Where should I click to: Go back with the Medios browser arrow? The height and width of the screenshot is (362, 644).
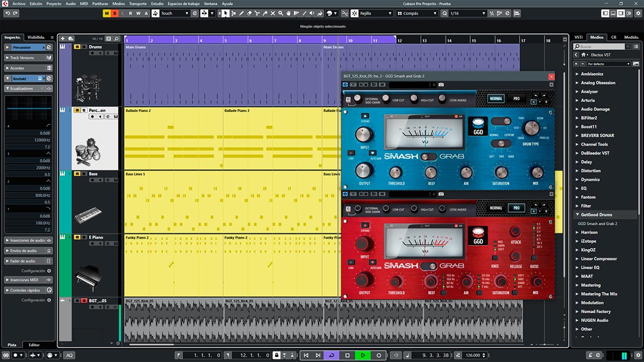[576, 55]
